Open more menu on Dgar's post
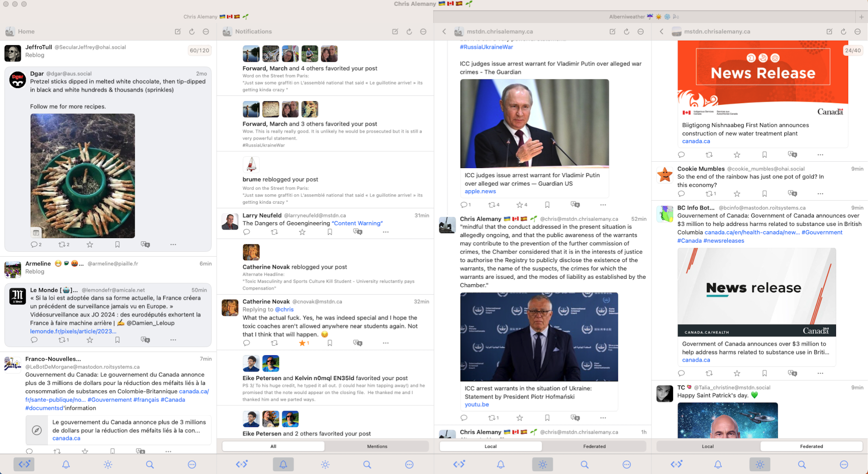Image resolution: width=868 pixels, height=474 pixels. pyautogui.click(x=173, y=244)
